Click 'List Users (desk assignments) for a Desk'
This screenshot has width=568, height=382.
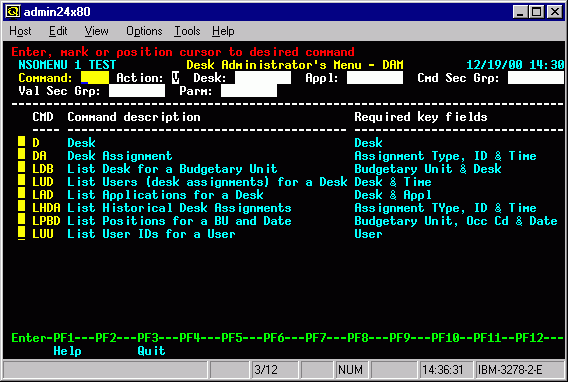[207, 182]
